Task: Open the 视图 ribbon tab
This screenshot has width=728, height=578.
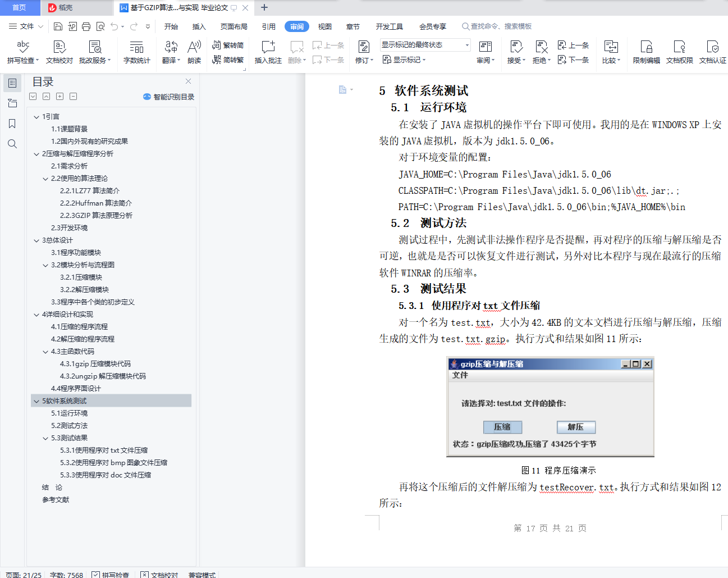Action: pyautogui.click(x=325, y=26)
